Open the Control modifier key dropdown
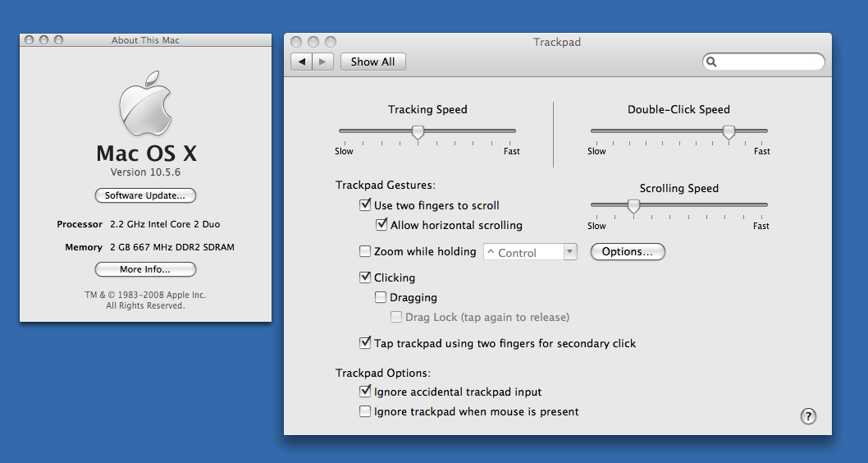This screenshot has height=463, width=868. (x=530, y=252)
